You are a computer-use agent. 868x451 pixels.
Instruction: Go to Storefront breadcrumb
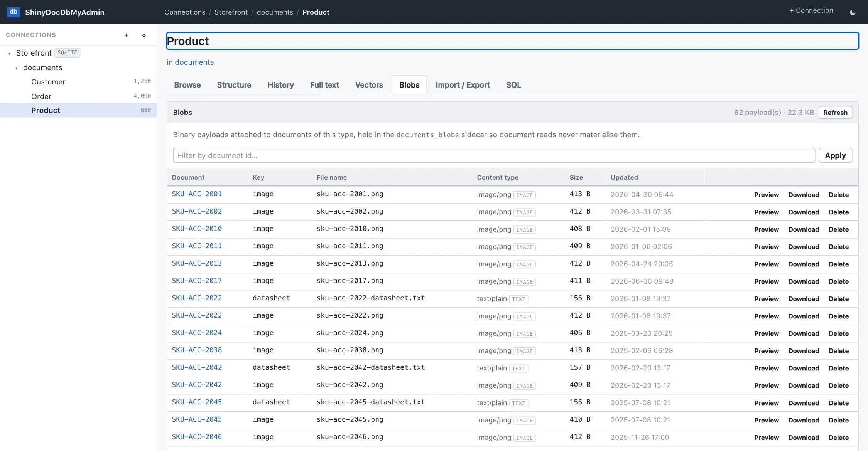point(231,12)
